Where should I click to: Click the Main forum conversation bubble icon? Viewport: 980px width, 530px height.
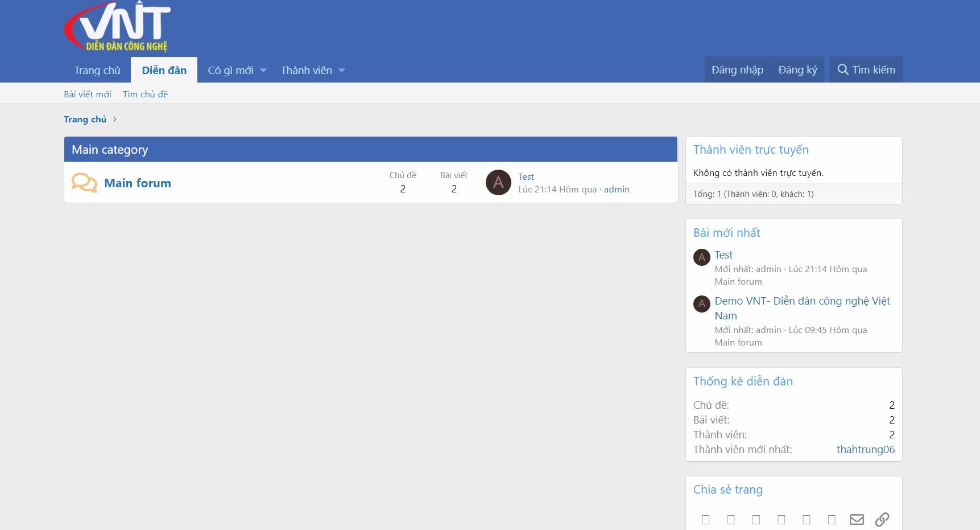click(83, 182)
